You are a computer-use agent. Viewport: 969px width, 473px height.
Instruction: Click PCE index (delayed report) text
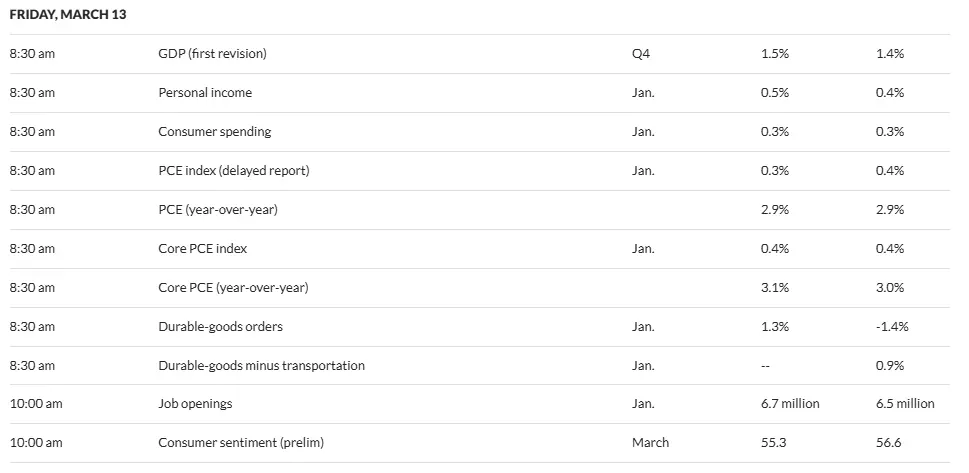(x=234, y=171)
